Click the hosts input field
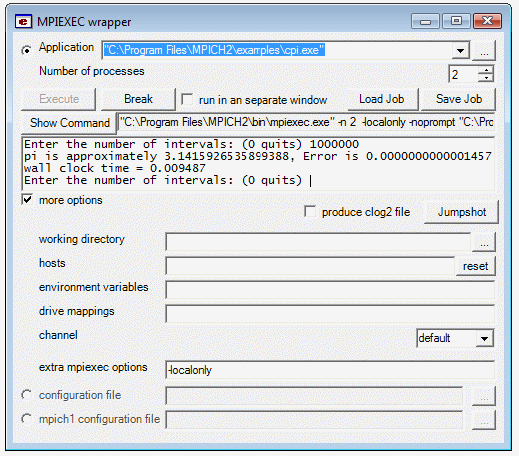Viewport: 519px width, 456px height. tap(310, 266)
